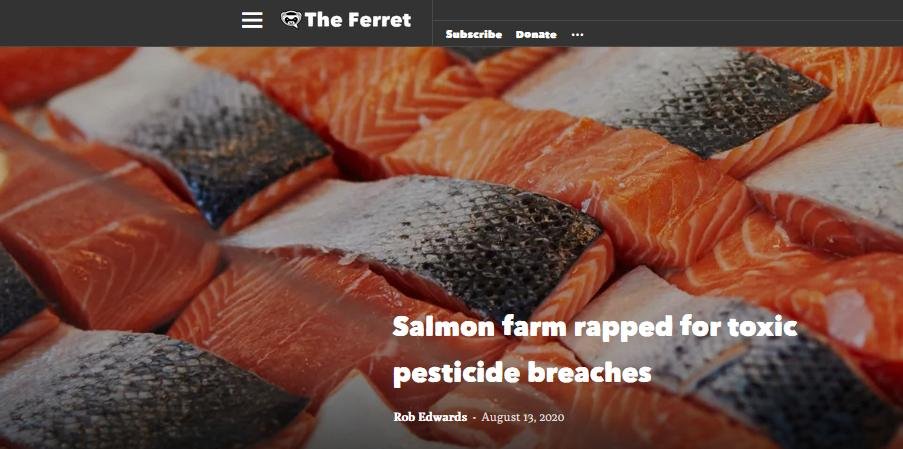Click the words "pesticide breaches" in headline
This screenshot has width=903, height=449.
(522, 374)
